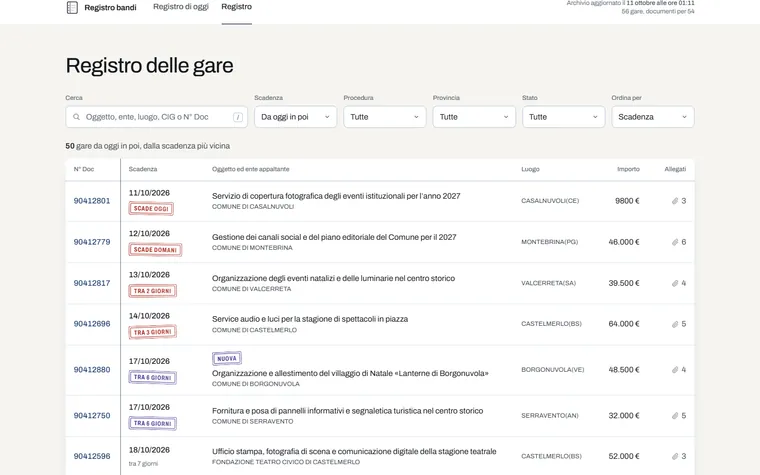Click the Scadenza column header

143,169
